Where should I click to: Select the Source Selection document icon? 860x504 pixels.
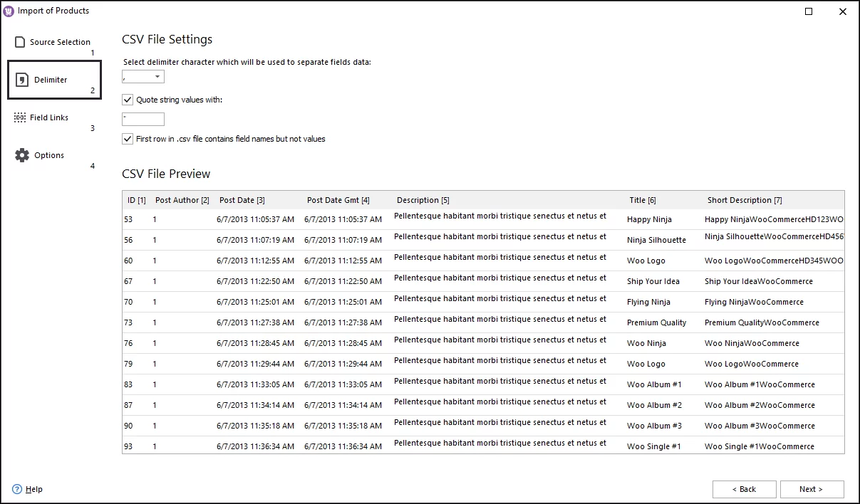(x=20, y=41)
